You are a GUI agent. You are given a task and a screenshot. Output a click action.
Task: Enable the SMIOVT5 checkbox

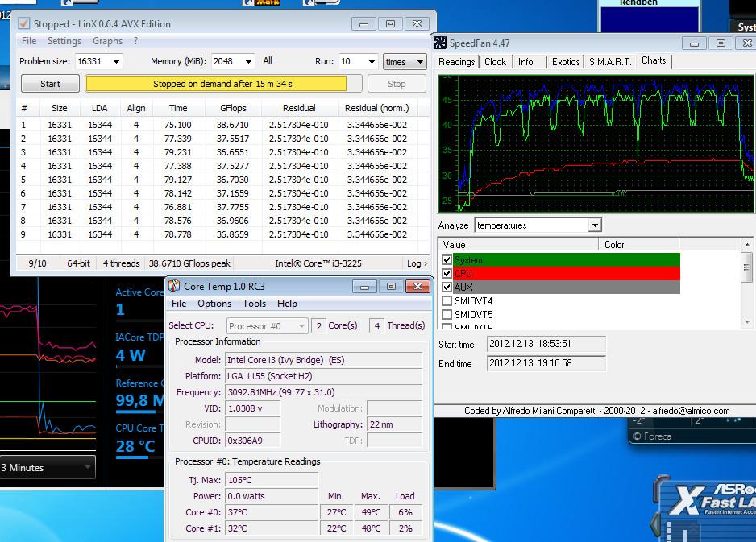point(447,315)
